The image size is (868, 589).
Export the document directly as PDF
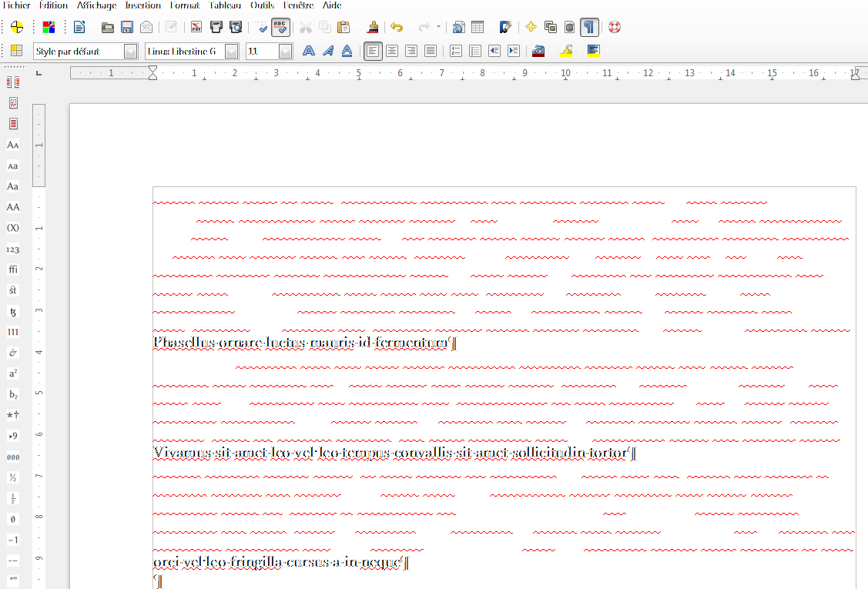pyautogui.click(x=196, y=28)
